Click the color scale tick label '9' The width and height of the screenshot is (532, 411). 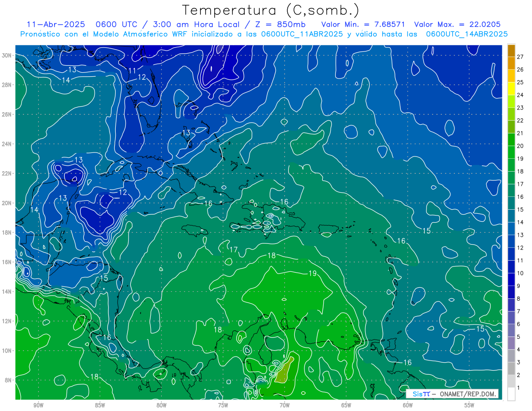click(x=519, y=286)
